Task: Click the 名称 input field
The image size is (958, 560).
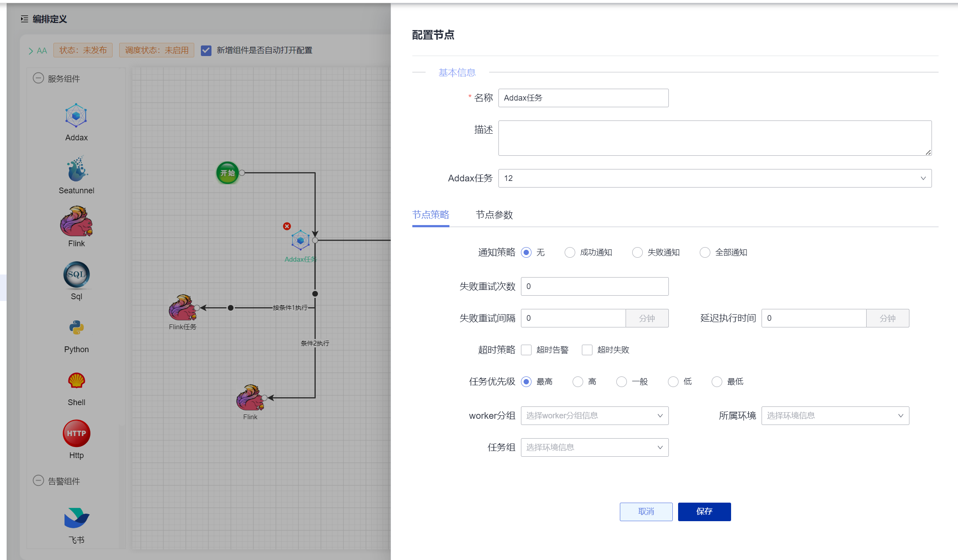Action: [583, 98]
